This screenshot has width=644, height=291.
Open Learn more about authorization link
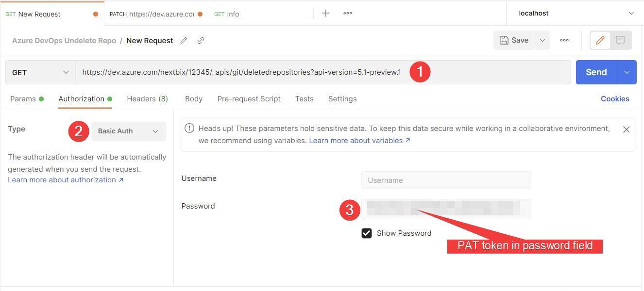[x=66, y=180]
